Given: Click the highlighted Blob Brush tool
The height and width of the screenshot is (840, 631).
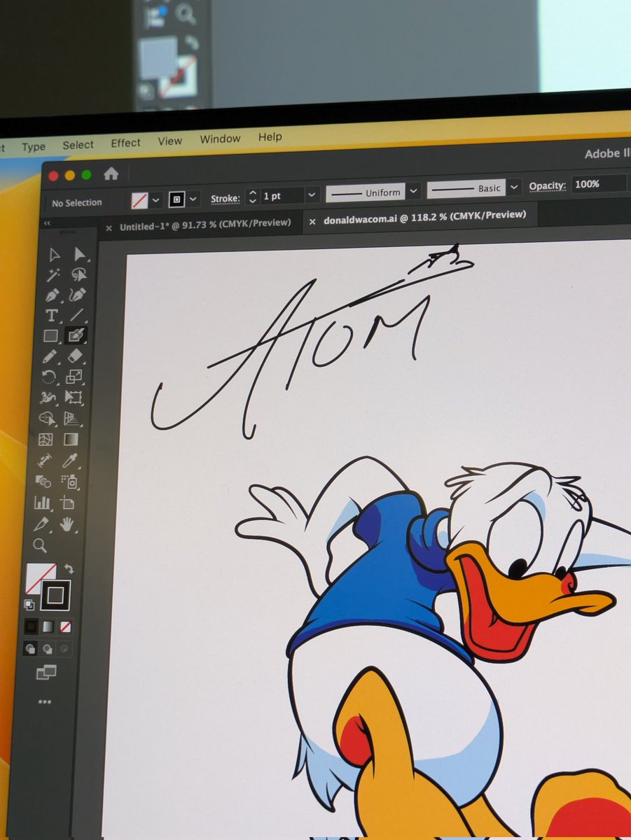Looking at the screenshot, I should [76, 335].
